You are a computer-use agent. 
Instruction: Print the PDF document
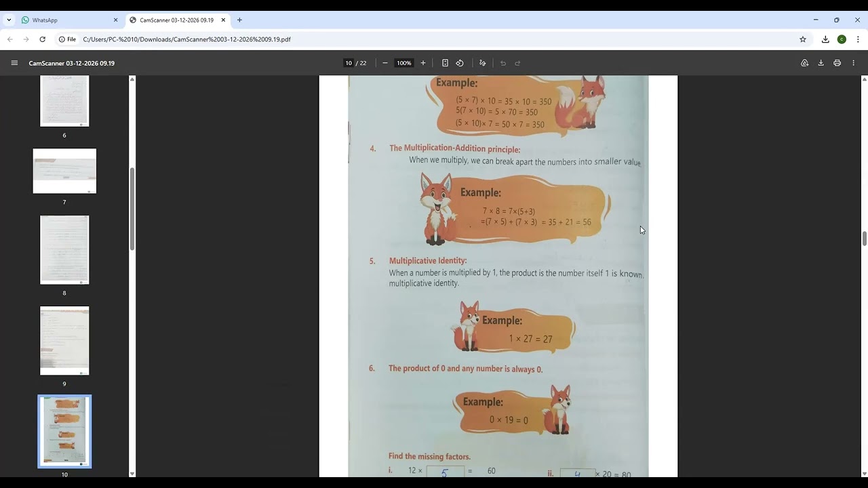click(837, 63)
